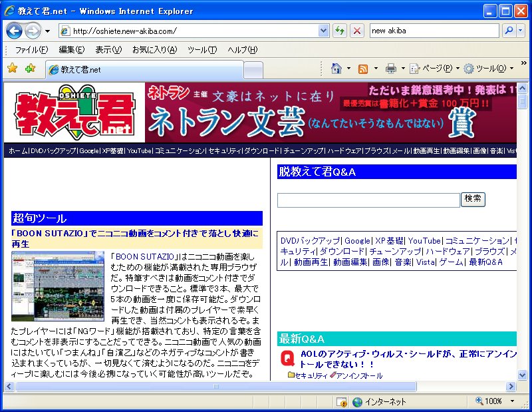Expand the address bar history dropdown

coord(324,31)
